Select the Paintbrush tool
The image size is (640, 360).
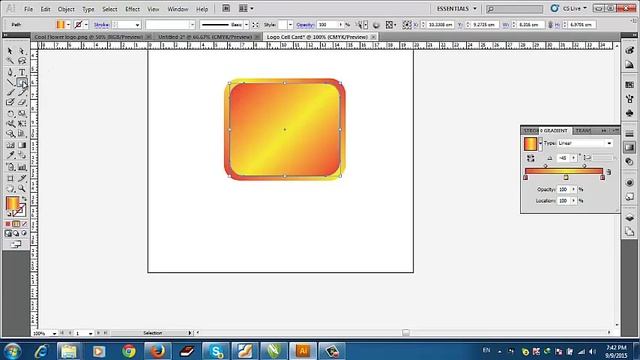coord(10,93)
